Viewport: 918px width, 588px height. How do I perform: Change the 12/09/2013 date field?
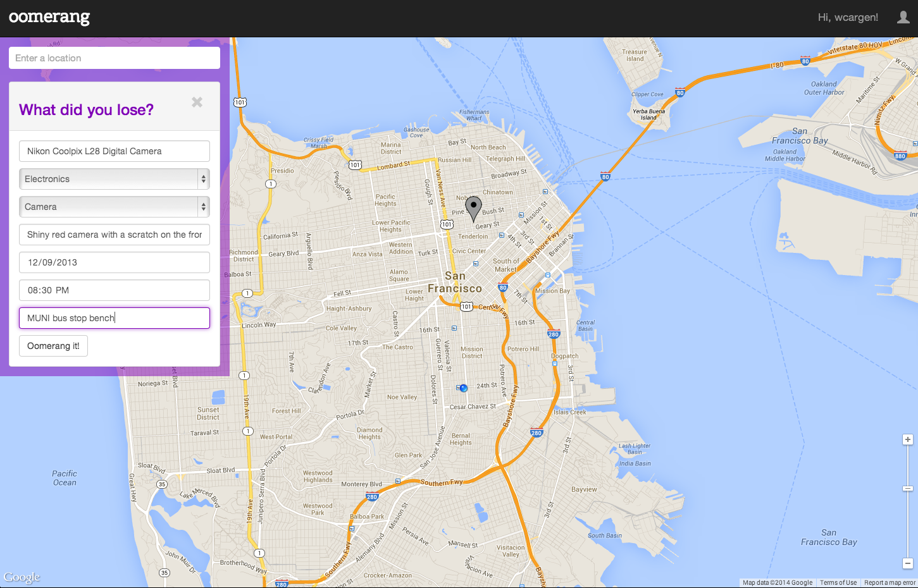(115, 262)
